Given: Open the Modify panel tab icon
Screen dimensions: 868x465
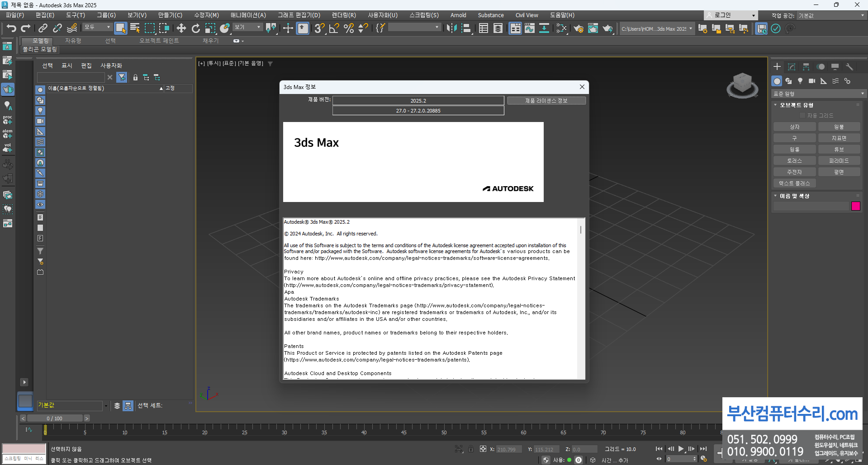Looking at the screenshot, I should click(792, 67).
